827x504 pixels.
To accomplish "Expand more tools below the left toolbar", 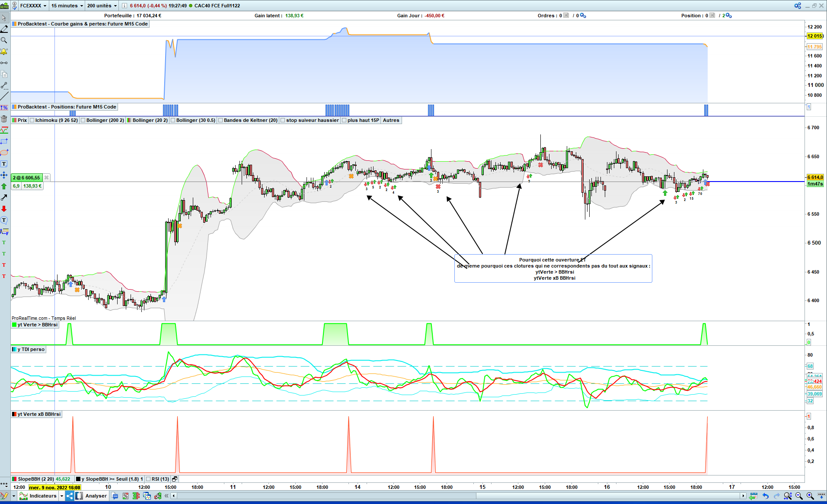I will (4, 485).
